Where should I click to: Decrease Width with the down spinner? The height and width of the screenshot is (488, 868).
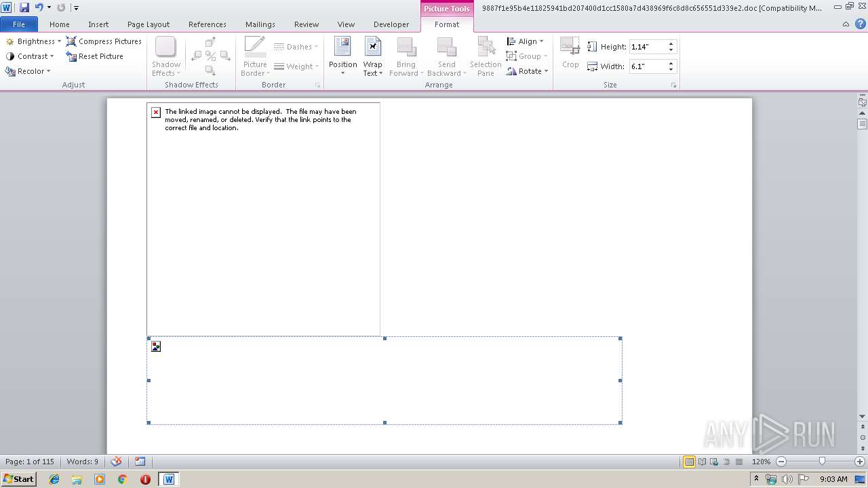[671, 70]
